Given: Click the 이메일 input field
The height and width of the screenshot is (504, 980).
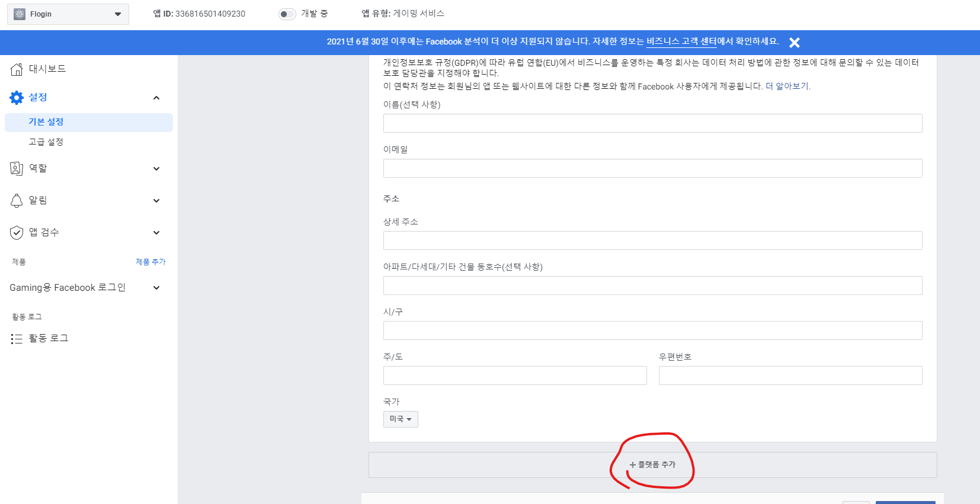Looking at the screenshot, I should 652,168.
